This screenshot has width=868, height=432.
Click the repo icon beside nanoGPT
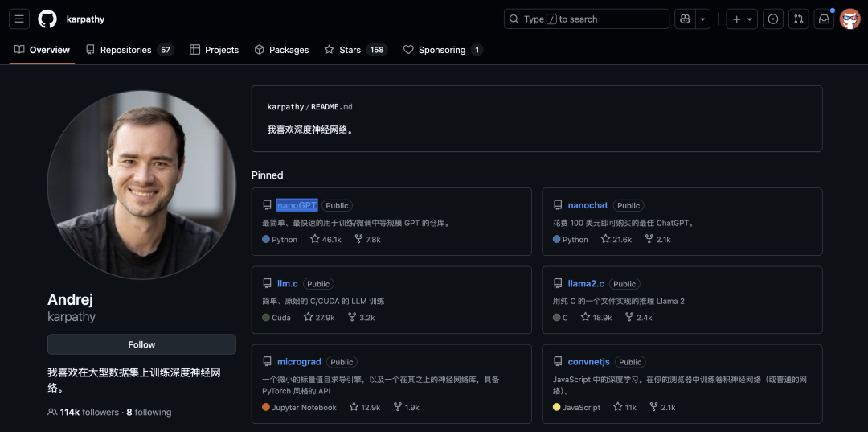click(x=268, y=205)
